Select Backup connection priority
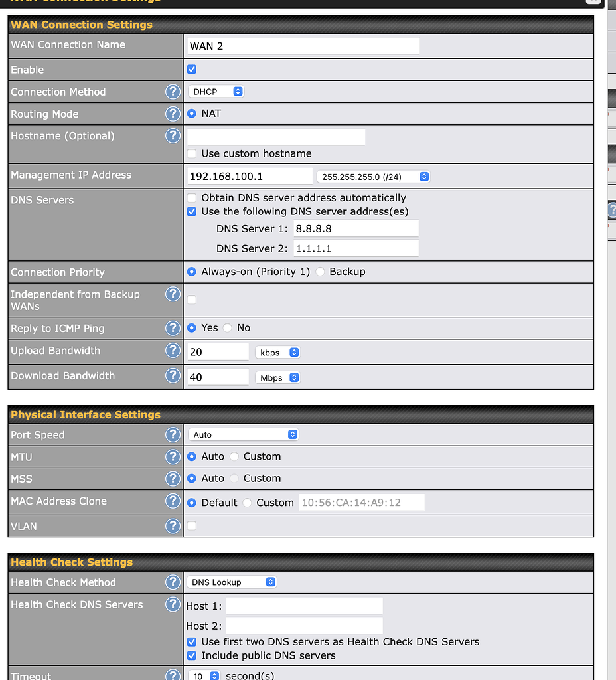Image resolution: width=616 pixels, height=680 pixels. (x=320, y=272)
